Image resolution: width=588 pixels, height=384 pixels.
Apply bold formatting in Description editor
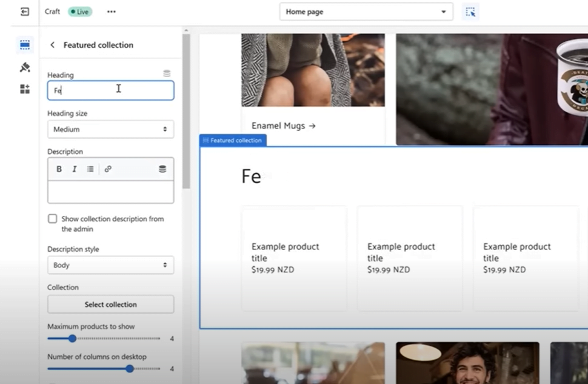pos(59,169)
